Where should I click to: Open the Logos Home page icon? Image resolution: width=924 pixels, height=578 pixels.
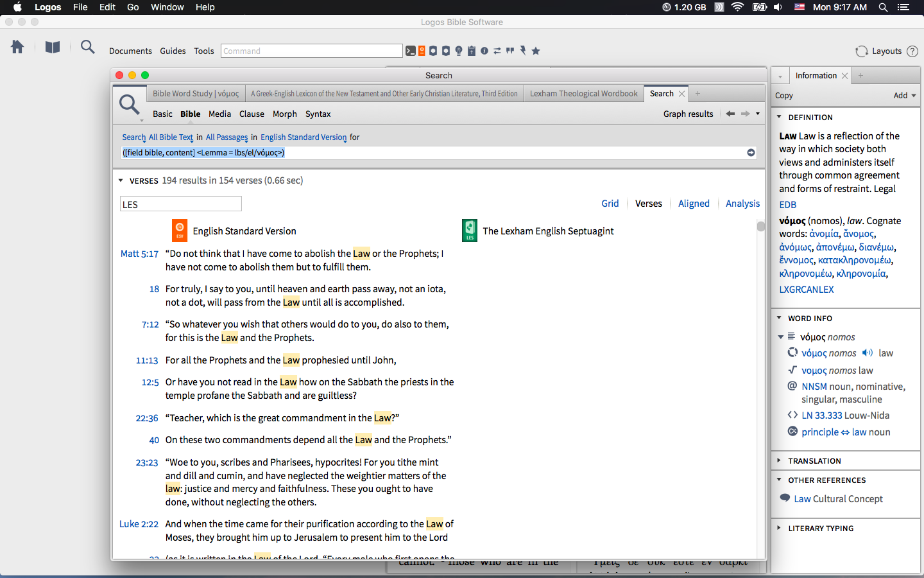pos(17,47)
